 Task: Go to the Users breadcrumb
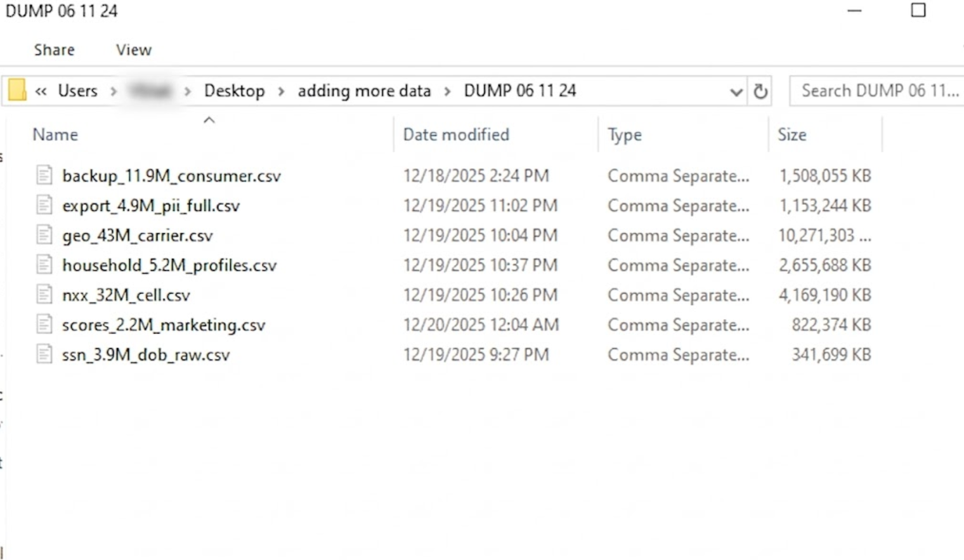[77, 91]
